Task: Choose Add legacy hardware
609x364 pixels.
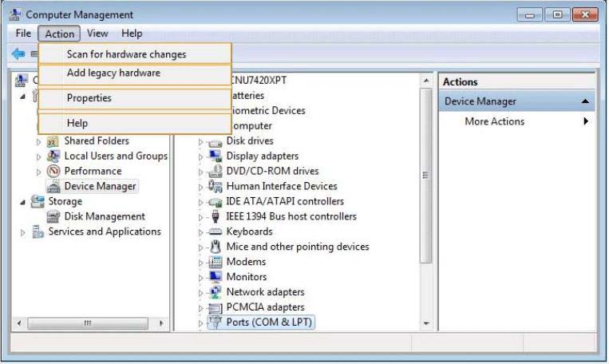Action: coord(135,73)
